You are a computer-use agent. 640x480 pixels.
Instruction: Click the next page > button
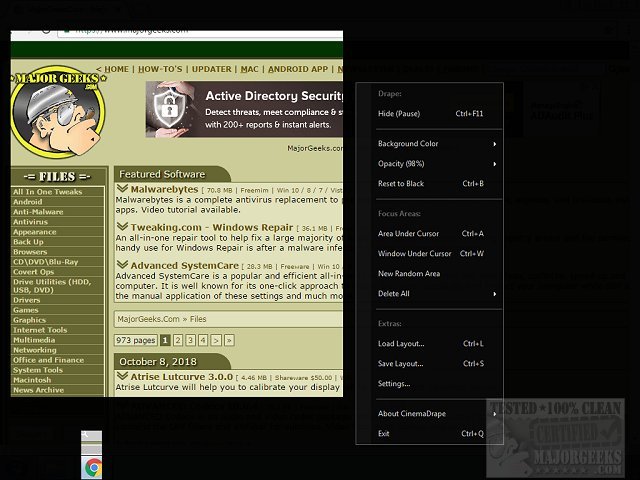click(216, 340)
